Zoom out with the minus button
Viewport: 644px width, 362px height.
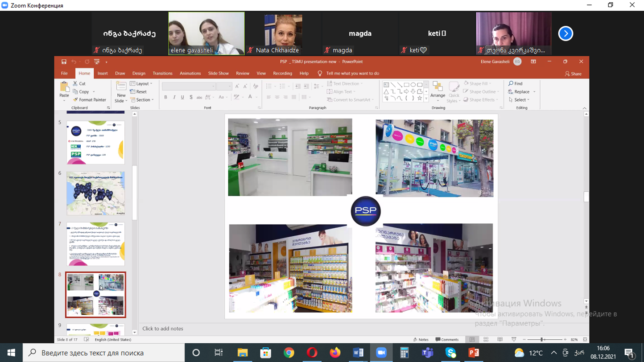coord(524,340)
